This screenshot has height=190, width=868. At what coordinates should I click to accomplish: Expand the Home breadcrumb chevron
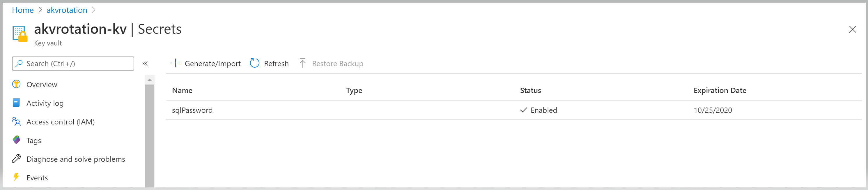tap(40, 10)
